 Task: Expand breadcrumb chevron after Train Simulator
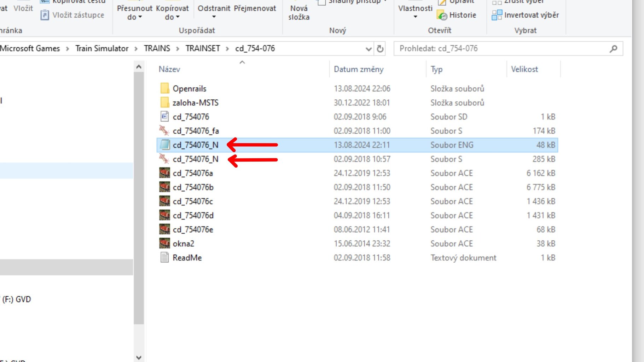(136, 49)
